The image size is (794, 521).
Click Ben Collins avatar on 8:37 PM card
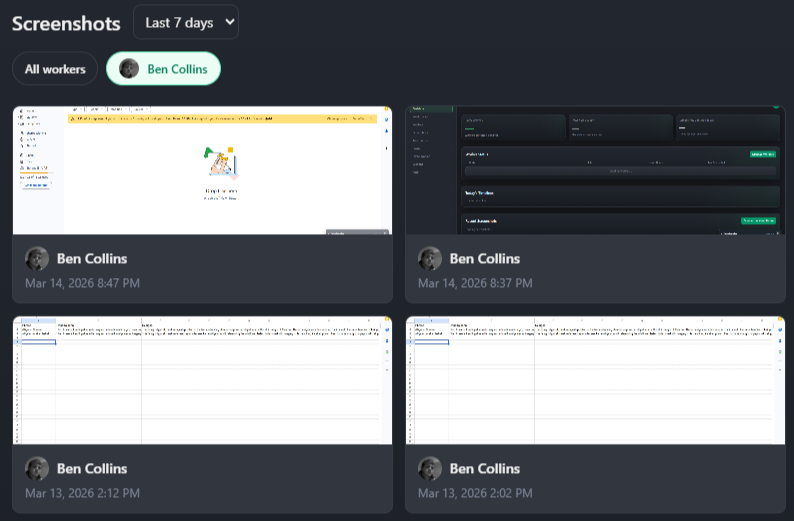coord(430,259)
